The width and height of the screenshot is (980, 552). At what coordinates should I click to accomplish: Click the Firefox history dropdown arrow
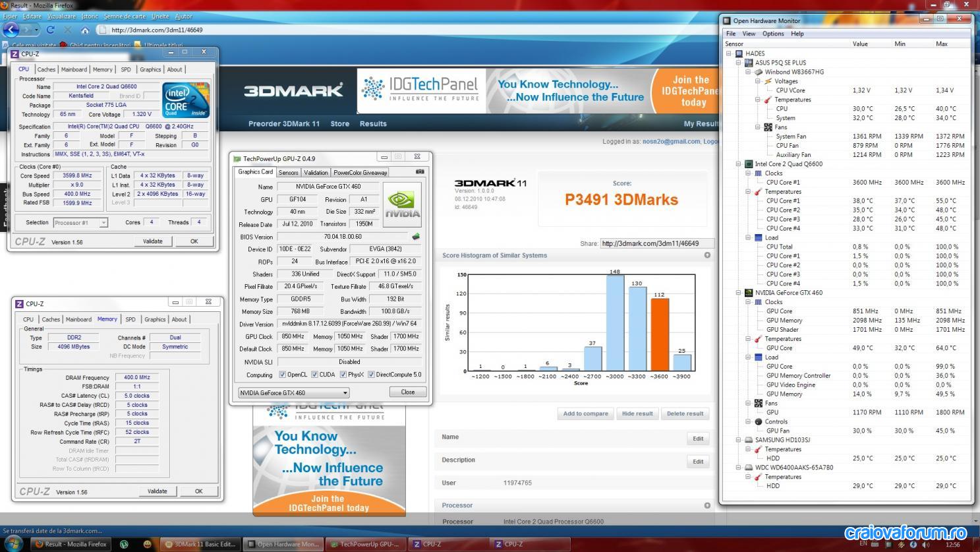click(36, 30)
